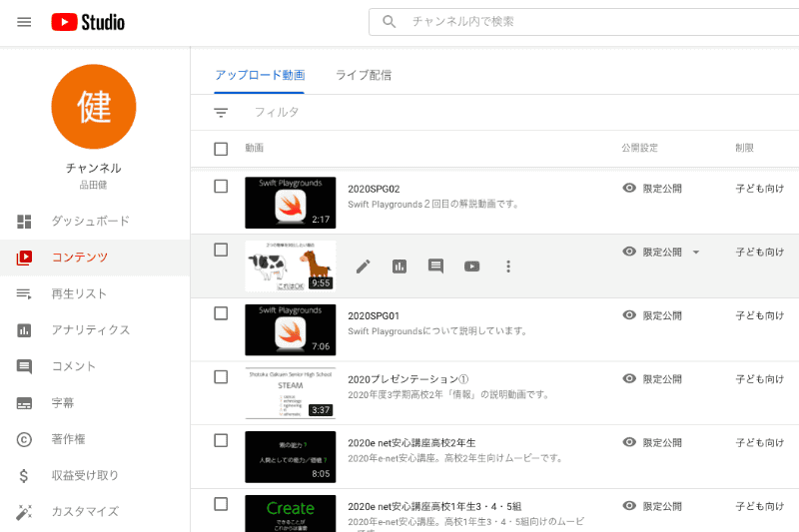The image size is (799, 532).
Task: Click 子ども向け in 2020SPG02 row
Action: 759,189
